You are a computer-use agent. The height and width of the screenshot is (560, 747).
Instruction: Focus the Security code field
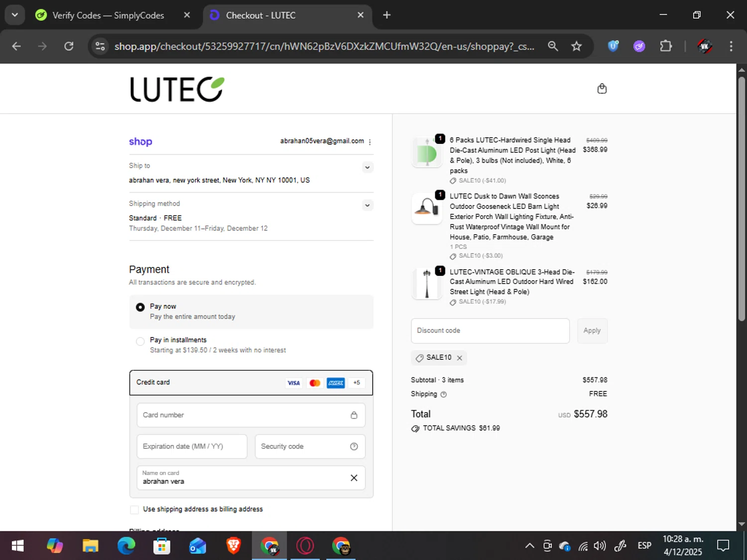point(310,447)
